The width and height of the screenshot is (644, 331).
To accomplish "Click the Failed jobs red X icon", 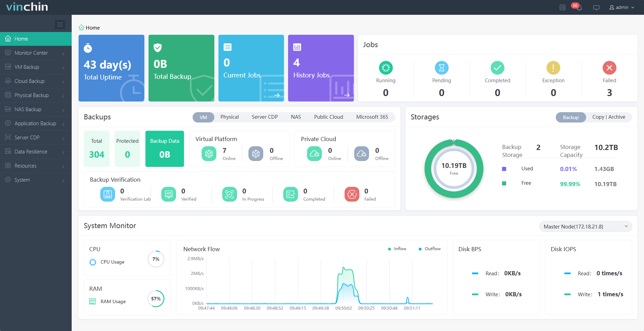I will click(x=610, y=68).
